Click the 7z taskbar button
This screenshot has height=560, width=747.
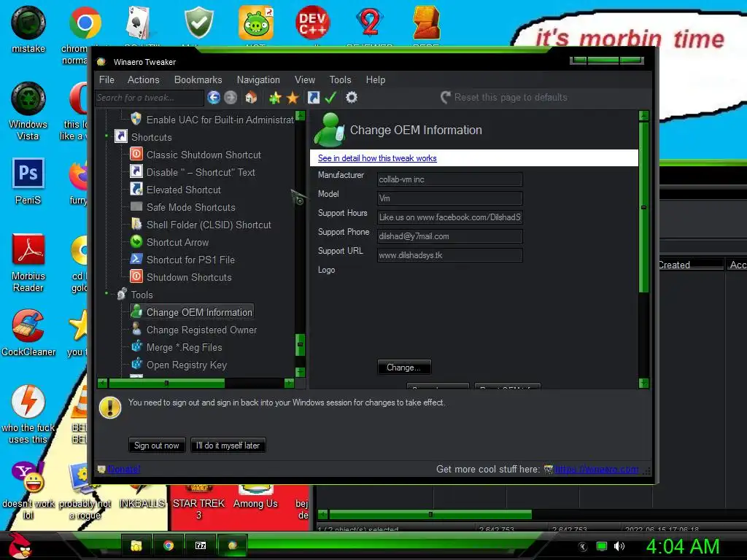201,545
